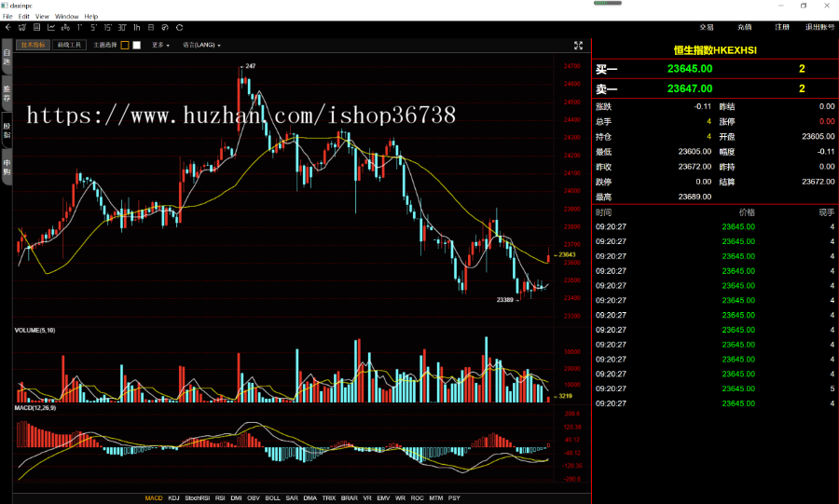This screenshot has width=839, height=504.
Task: Select the 5-minute timeframe
Action: coord(93,27)
